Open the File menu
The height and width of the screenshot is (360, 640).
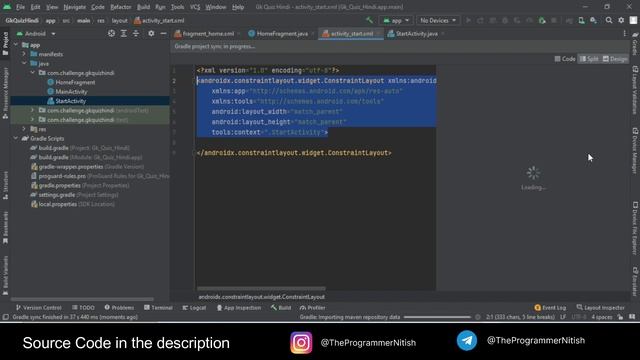point(20,7)
